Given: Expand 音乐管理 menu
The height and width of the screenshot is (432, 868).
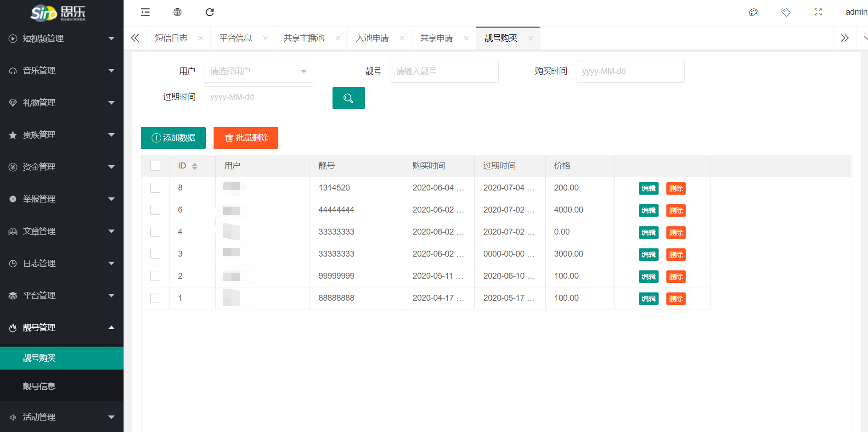Looking at the screenshot, I should [62, 71].
